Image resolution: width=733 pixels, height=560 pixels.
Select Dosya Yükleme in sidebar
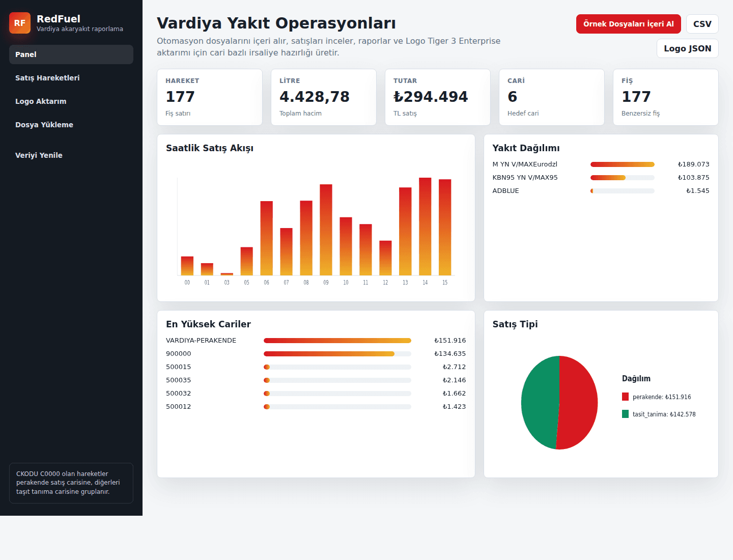(71, 125)
